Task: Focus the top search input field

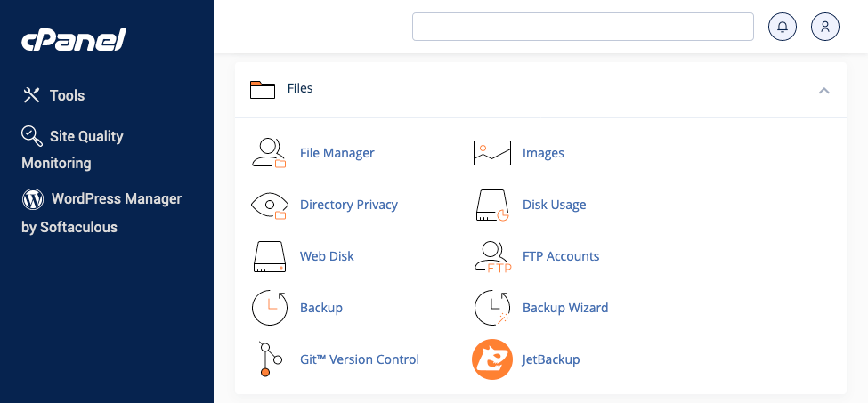Action: click(x=583, y=27)
